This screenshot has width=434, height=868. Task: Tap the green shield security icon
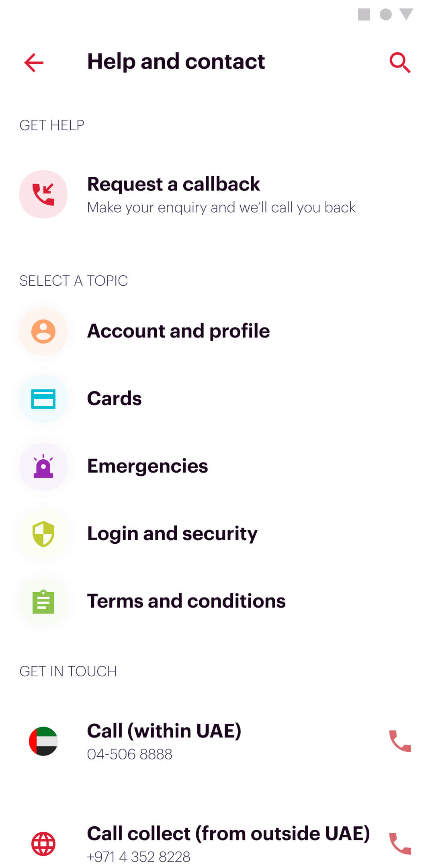click(x=43, y=534)
